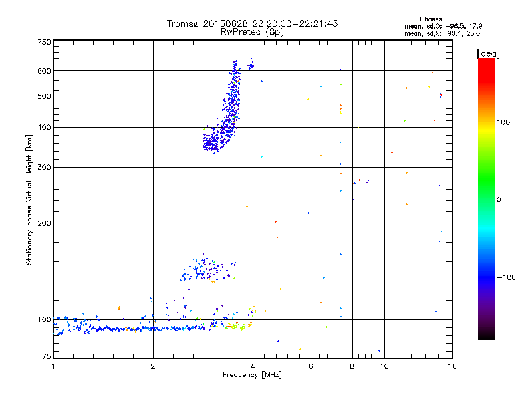The image size is (532, 399).
Task: Select the 'mean, sd,O: -96.5, 17.9' line
Action: point(443,26)
